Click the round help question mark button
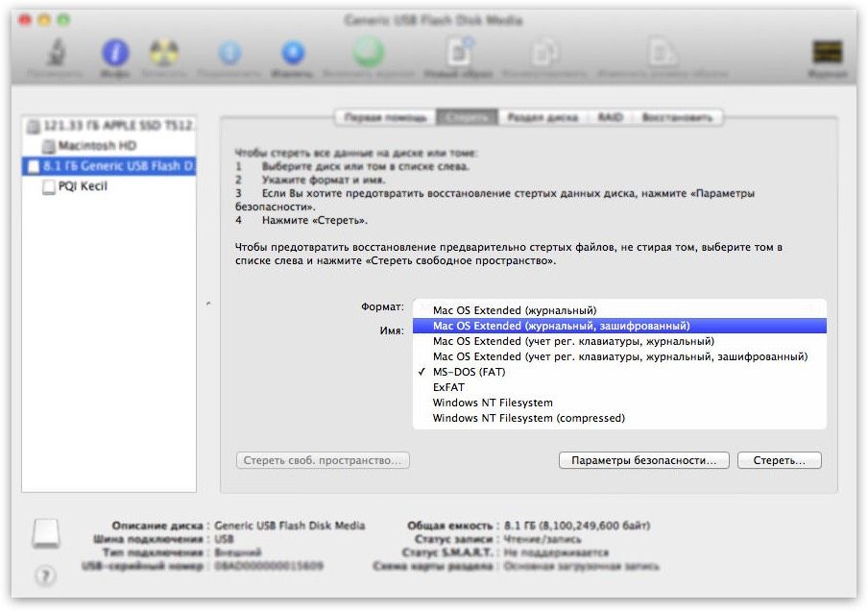This screenshot has width=868, height=611. click(x=45, y=576)
